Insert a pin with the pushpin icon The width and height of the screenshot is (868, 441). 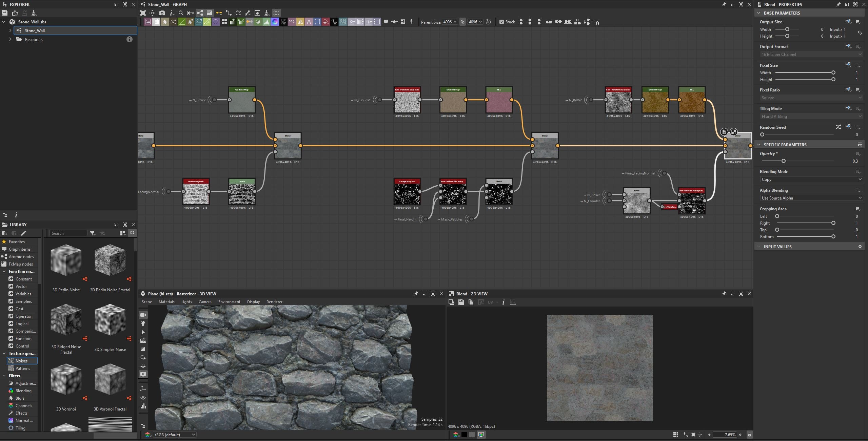click(411, 22)
